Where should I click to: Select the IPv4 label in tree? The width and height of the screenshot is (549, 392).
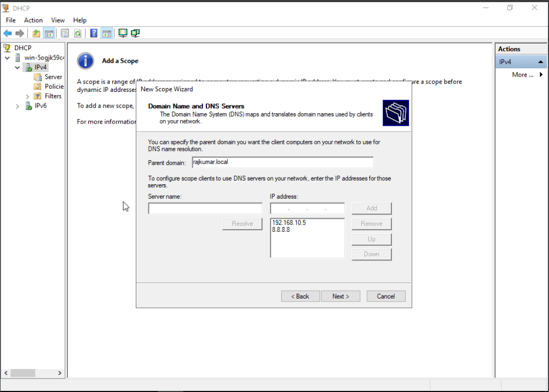[x=41, y=67]
